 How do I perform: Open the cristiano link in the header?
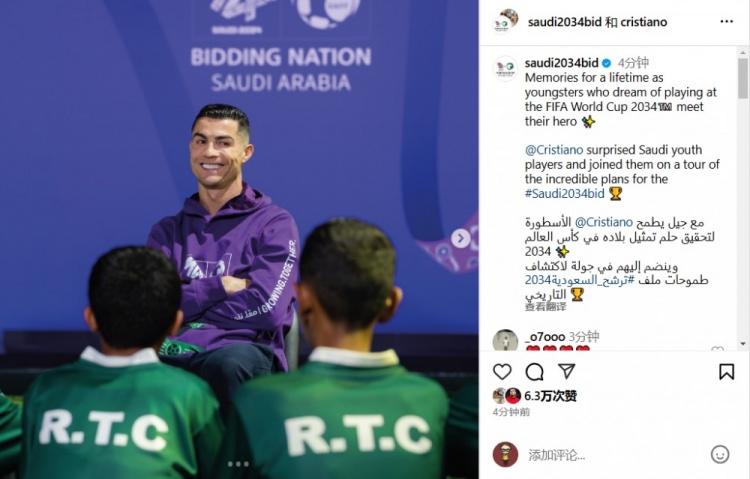pyautogui.click(x=643, y=22)
